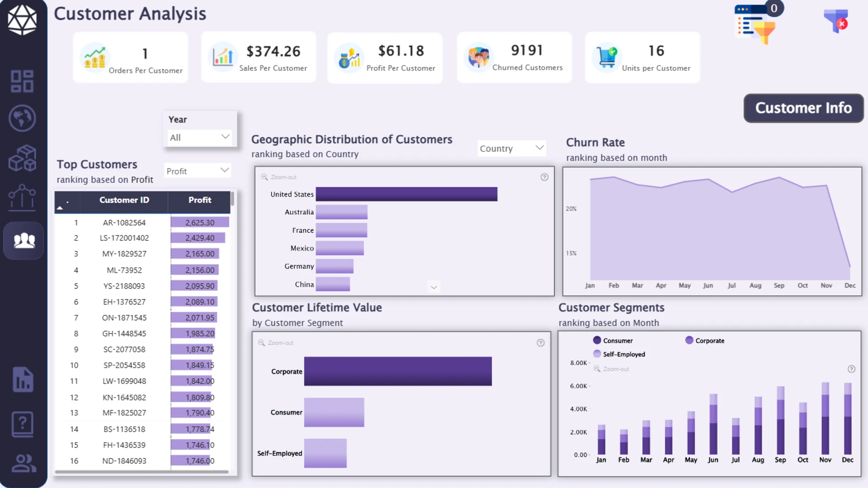Viewport: 868px width, 488px height.
Task: Click the Sales Per Customer chart icon
Action: click(223, 57)
